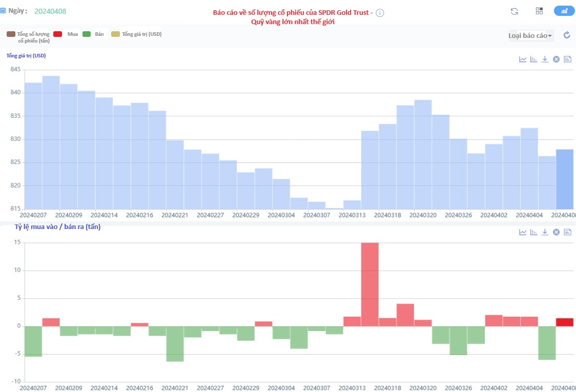Viewport: 576px width, 392px height.
Task: Click the top chart's Tổng giá trị (USD) axis title
Action: tap(26, 55)
